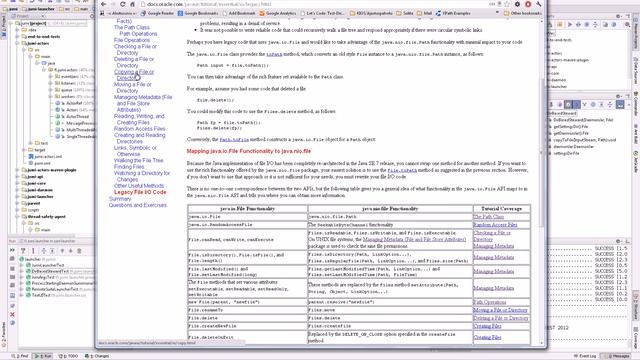Open the browser wrench settings menu
640x360 pixels.
pyautogui.click(x=539, y=4)
